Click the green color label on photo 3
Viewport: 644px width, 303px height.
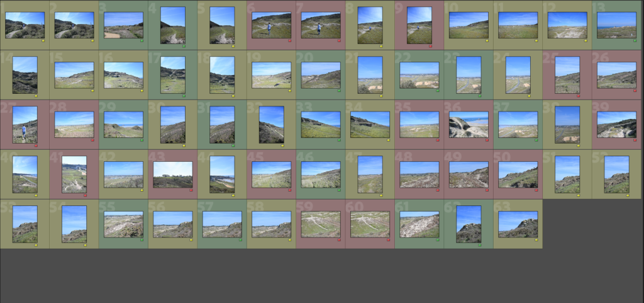click(142, 40)
